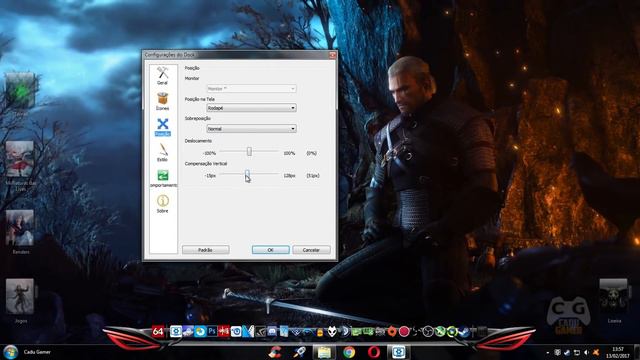
Task: Open the Geral settings section
Action: (x=162, y=76)
